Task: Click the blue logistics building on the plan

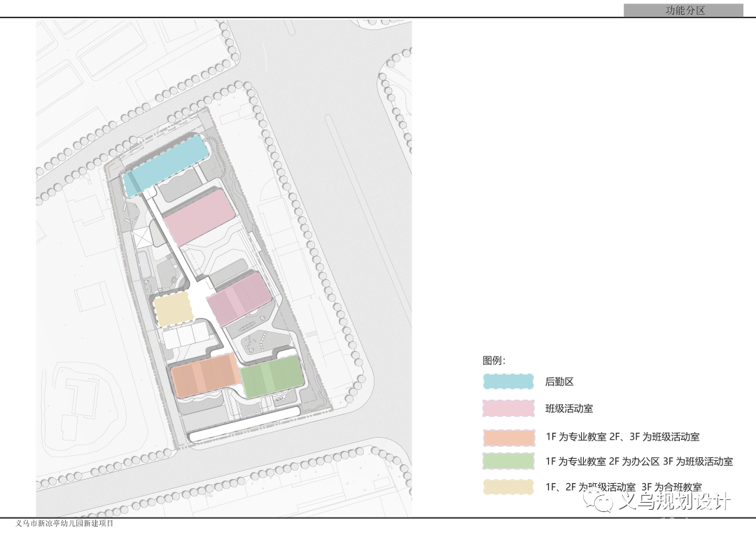Action: [x=167, y=165]
